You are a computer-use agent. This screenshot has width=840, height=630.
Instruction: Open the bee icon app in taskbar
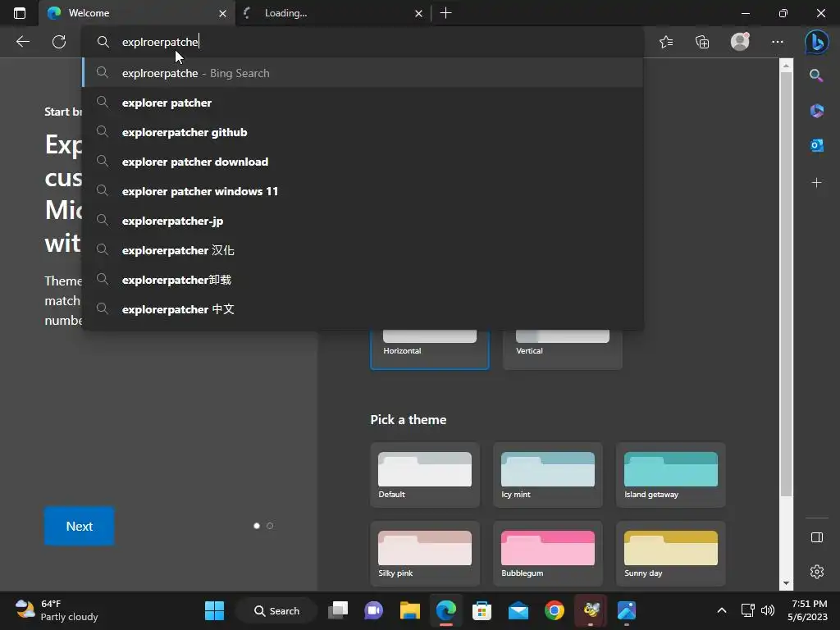click(591, 610)
